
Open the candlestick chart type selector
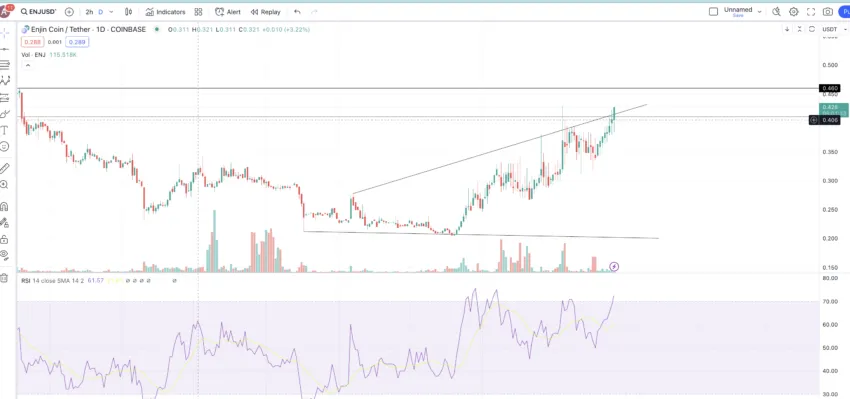point(128,12)
